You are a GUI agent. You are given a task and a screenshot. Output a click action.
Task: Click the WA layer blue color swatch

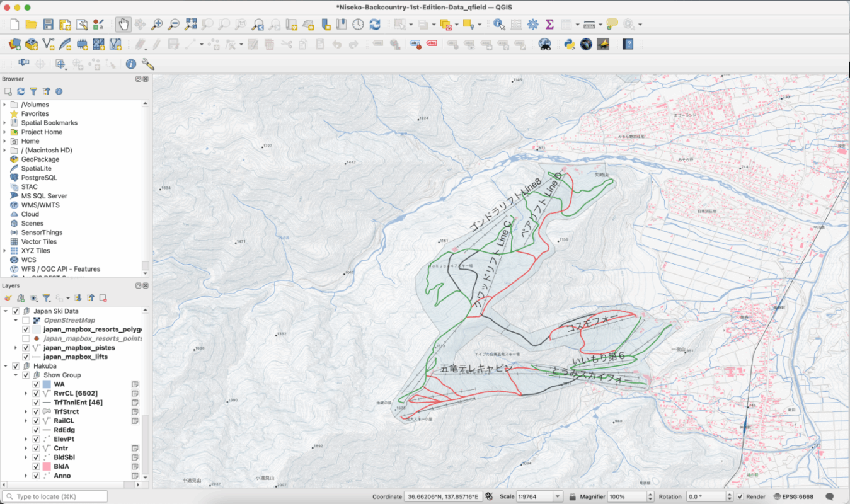(x=48, y=384)
